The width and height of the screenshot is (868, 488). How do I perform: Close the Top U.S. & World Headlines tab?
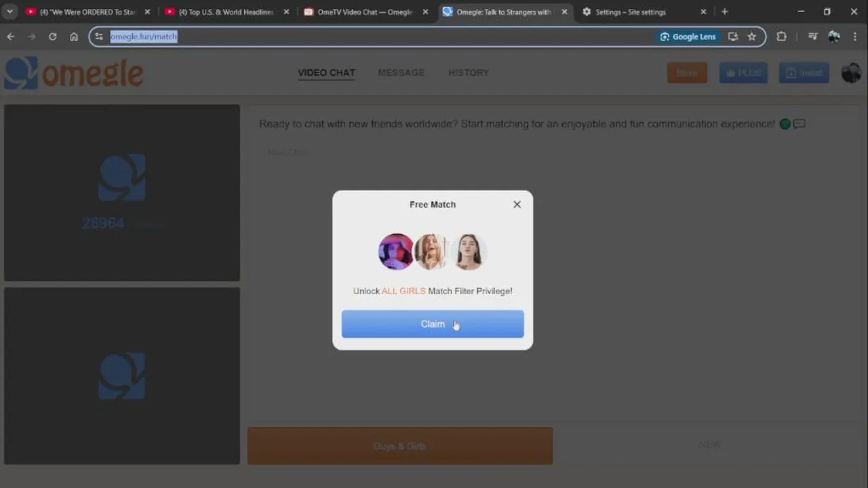(x=286, y=12)
